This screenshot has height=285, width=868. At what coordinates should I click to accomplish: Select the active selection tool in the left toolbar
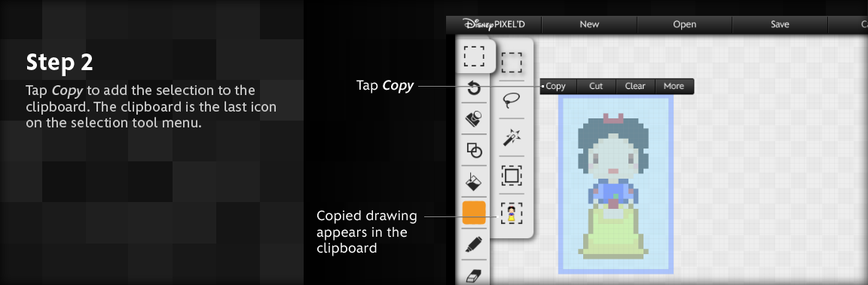(474, 56)
